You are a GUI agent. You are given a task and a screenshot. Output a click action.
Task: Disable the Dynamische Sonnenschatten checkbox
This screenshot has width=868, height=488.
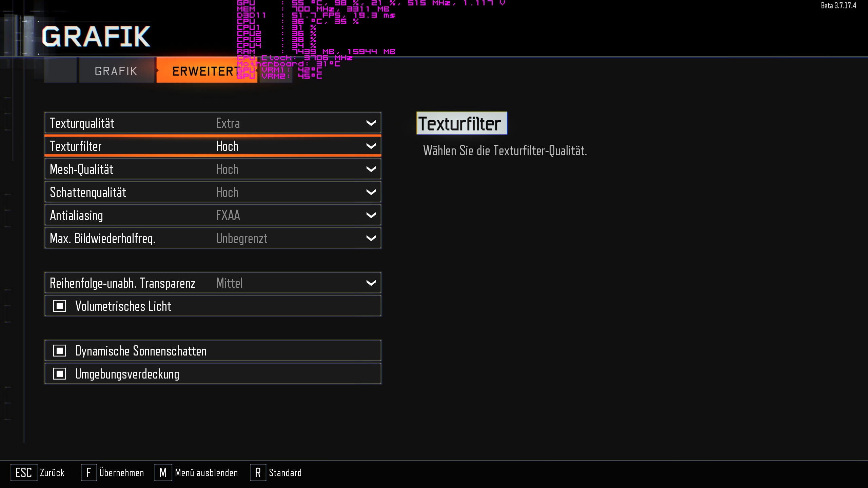pos(60,351)
